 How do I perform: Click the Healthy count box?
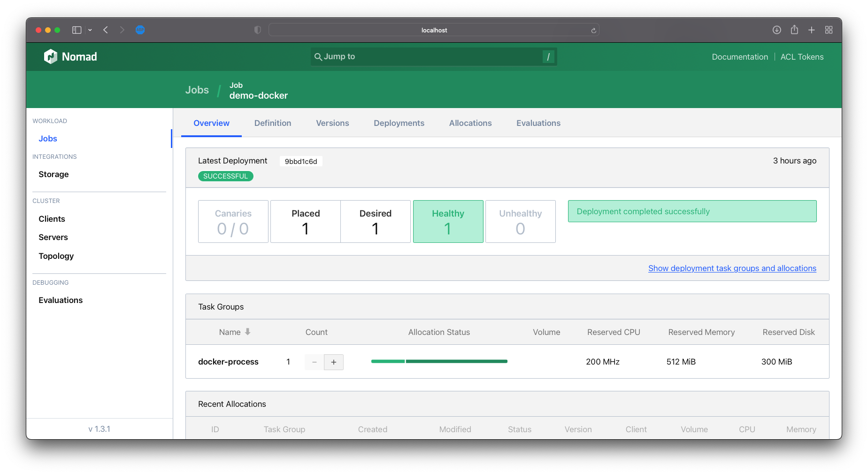(x=448, y=222)
